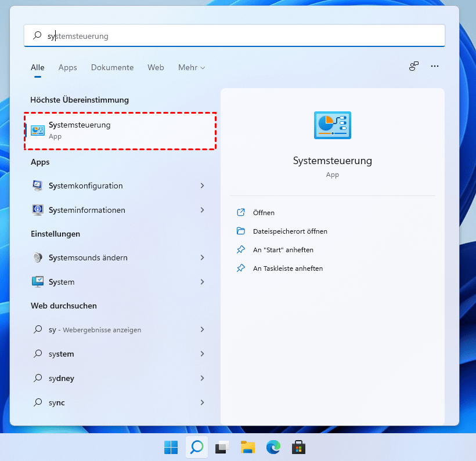Launch Microsoft Store from the taskbar

pyautogui.click(x=298, y=447)
